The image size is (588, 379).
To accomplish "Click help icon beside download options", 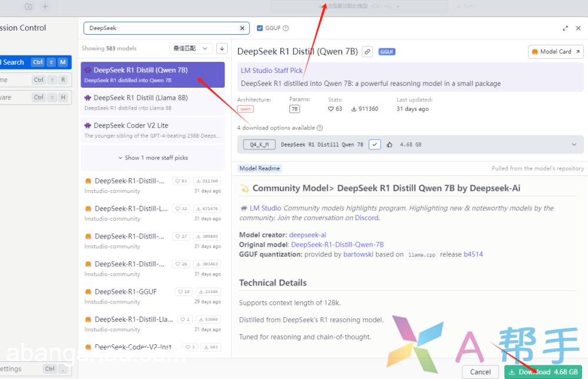I will (320, 128).
